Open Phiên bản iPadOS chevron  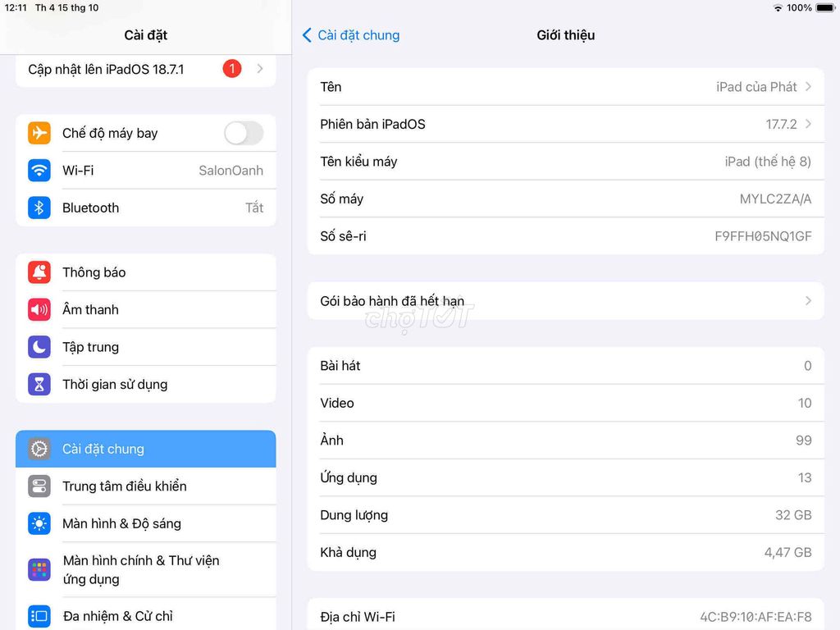[808, 124]
